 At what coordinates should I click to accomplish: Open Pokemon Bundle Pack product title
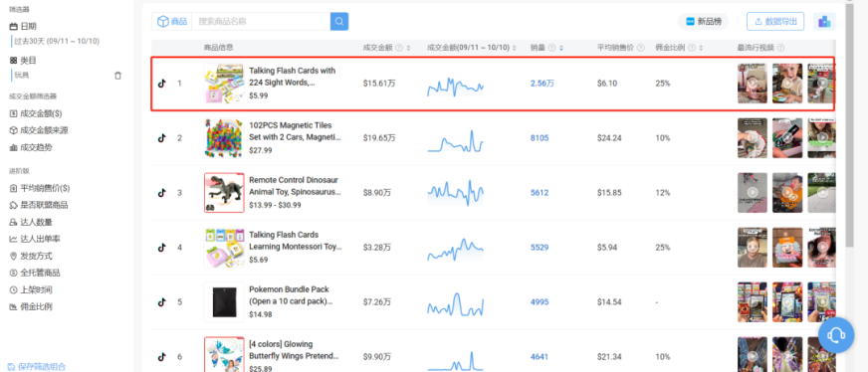coord(292,295)
